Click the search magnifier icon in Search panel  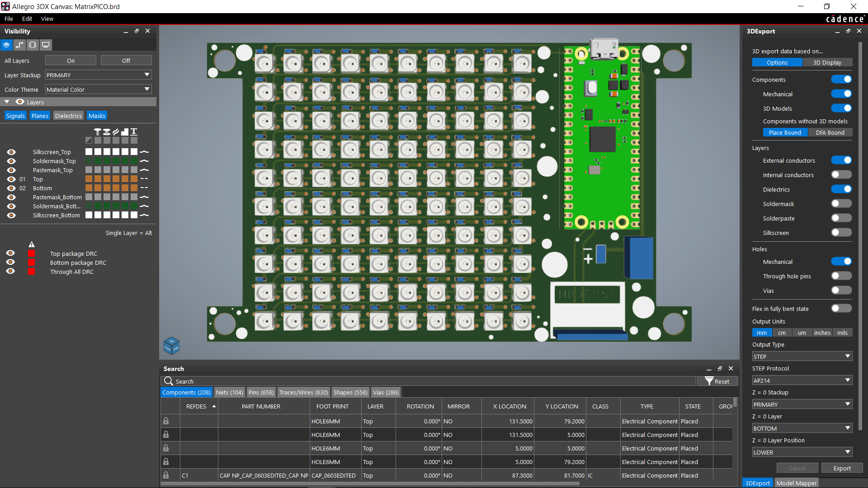point(168,381)
